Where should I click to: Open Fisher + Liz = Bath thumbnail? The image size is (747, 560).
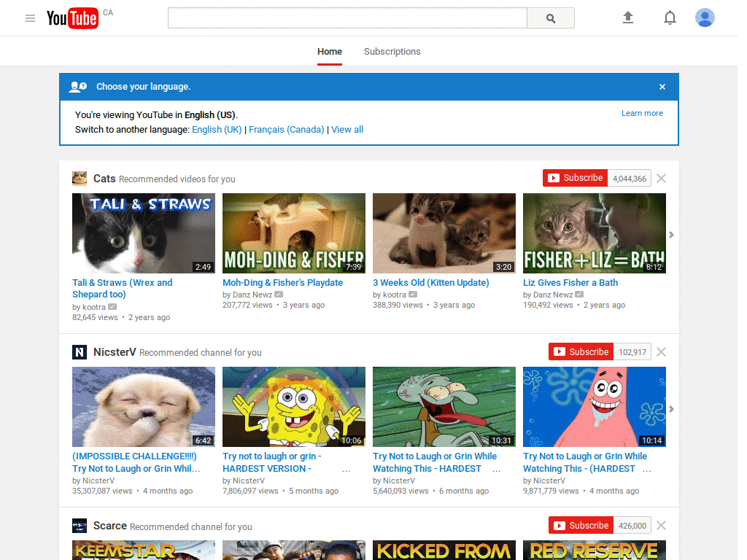coord(595,233)
